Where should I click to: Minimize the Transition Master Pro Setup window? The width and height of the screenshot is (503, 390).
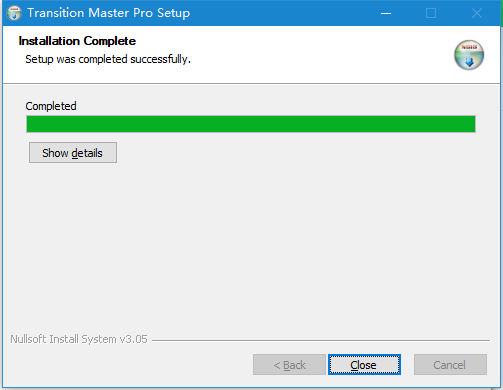pyautogui.click(x=386, y=13)
